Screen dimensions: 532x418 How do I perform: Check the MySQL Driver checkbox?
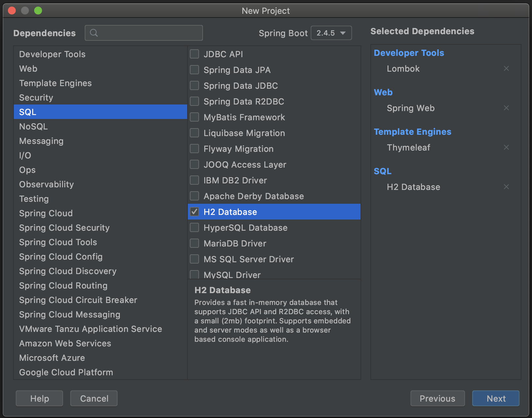tap(194, 274)
